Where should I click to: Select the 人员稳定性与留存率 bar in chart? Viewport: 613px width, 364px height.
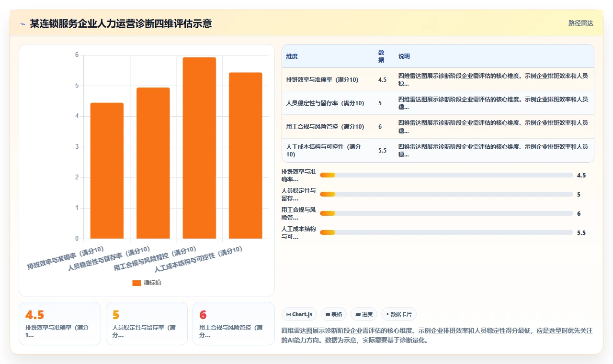pyautogui.click(x=153, y=163)
